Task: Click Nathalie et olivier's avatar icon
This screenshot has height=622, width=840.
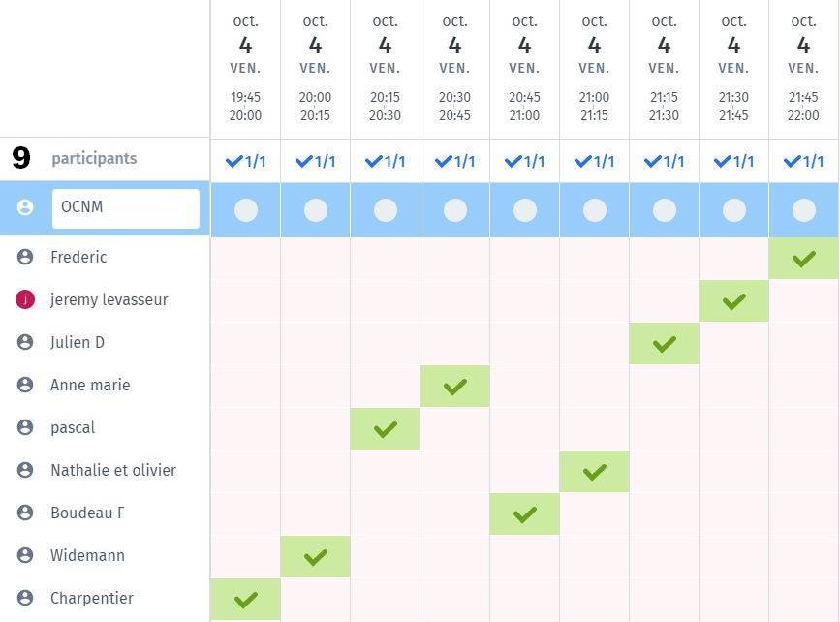Action: [x=25, y=470]
